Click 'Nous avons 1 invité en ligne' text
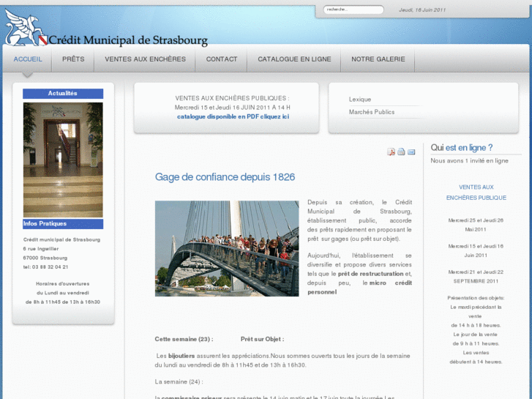Screen dimensions: 532x399 pyautogui.click(x=469, y=160)
